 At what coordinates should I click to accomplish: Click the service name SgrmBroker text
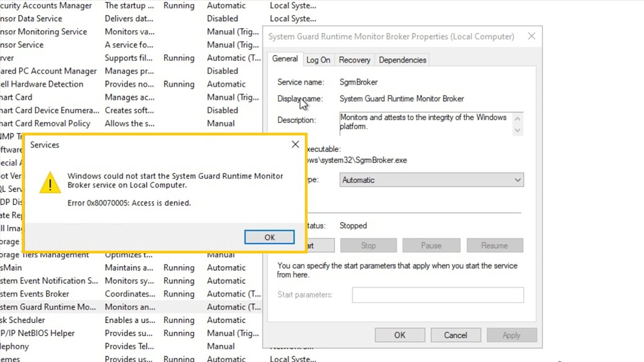(x=359, y=82)
